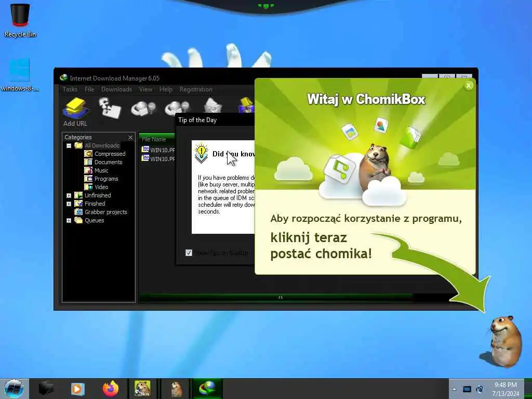
Task: Switch to the ChomikBox taskbar button
Action: coord(142,389)
